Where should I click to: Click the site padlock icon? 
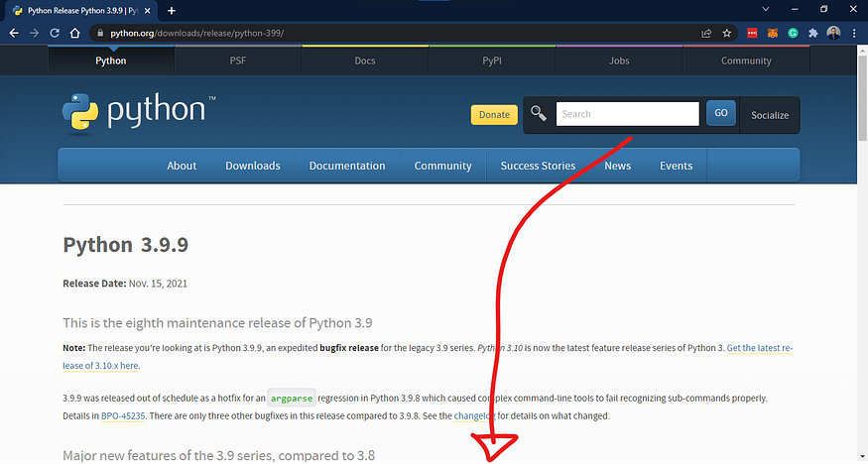[100, 33]
